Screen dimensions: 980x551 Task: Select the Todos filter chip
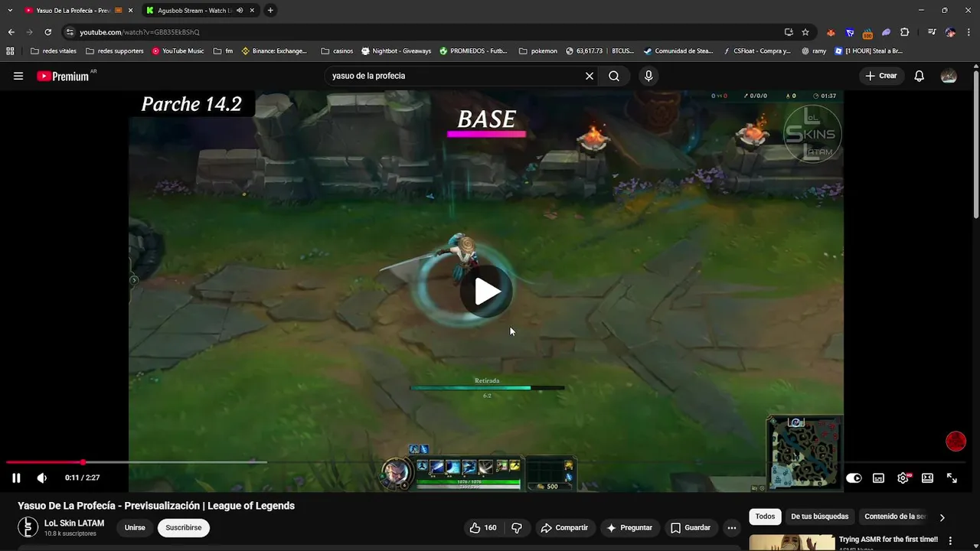765,517
